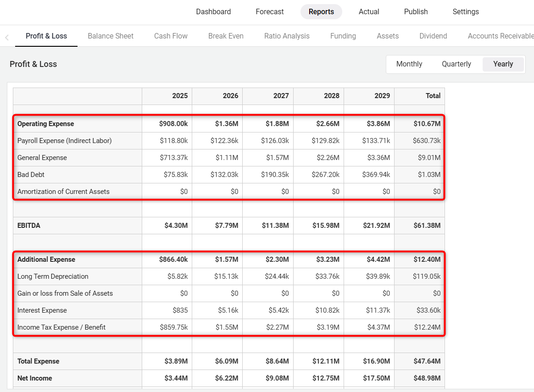Open the Dividend tab
Image resolution: width=534 pixels, height=392 pixels.
coord(433,36)
